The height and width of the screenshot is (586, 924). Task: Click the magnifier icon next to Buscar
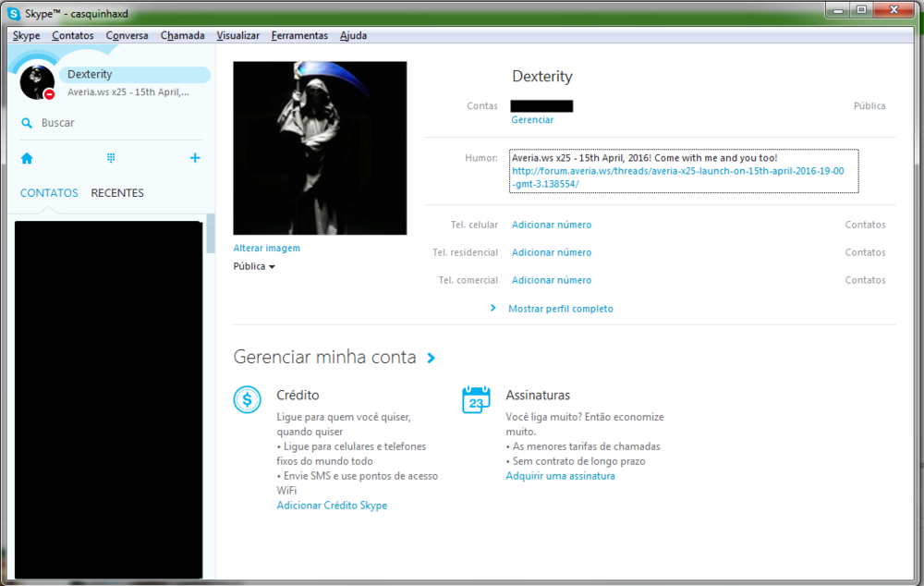point(26,122)
